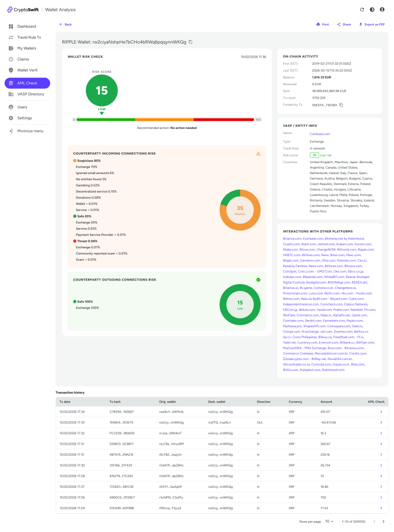
Task: Open VASP Directory in sidebar
Action: coord(30,94)
